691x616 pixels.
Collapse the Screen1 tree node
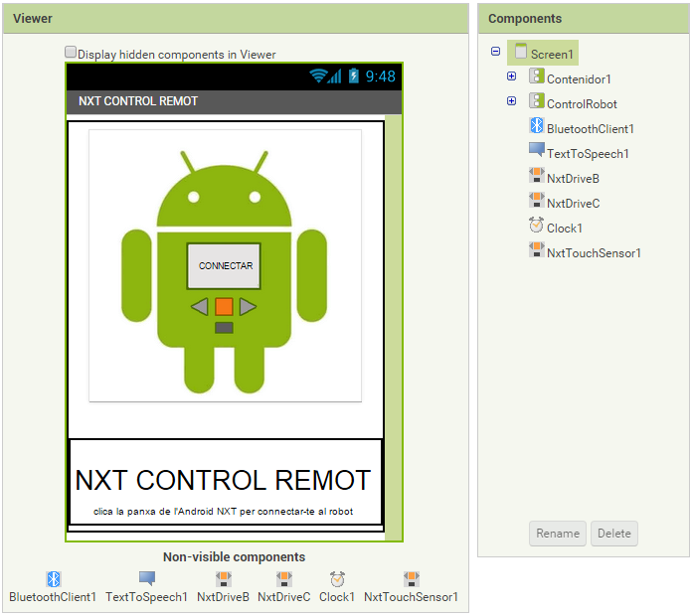click(x=495, y=51)
